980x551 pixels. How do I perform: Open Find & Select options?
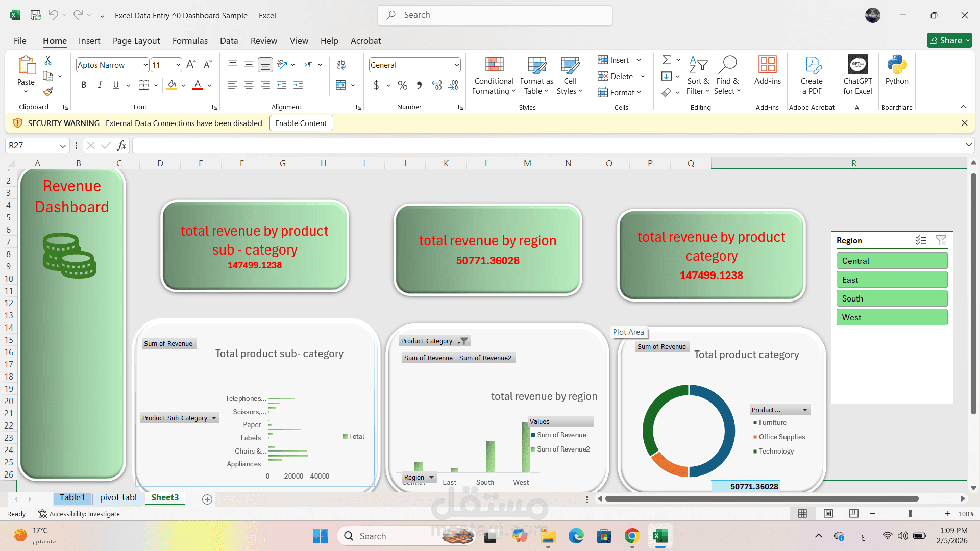click(727, 76)
